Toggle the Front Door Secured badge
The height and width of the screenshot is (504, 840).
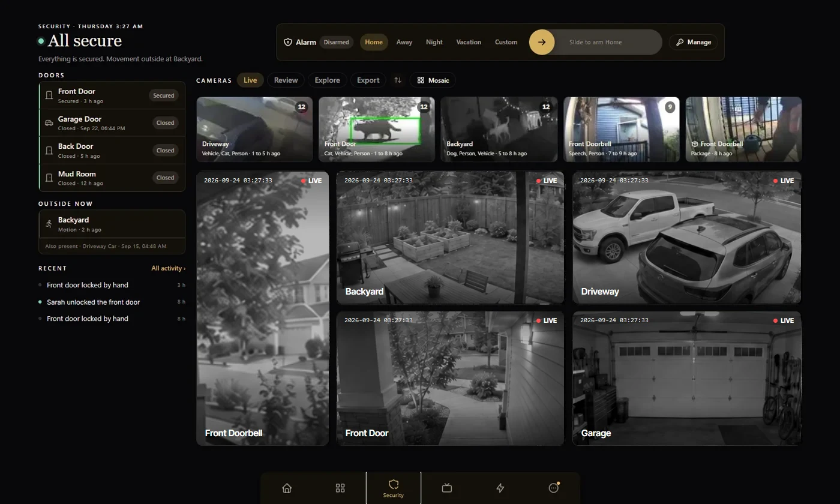(x=163, y=95)
